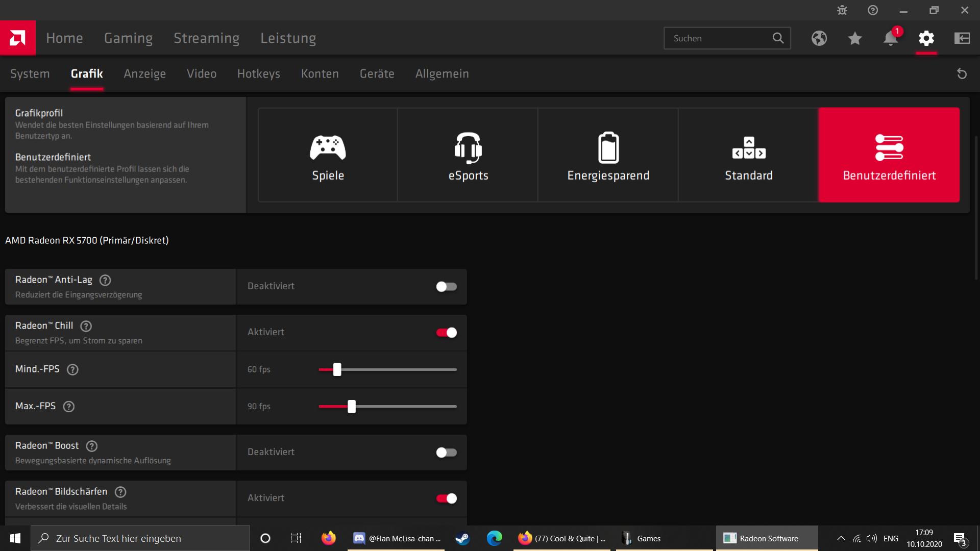Image resolution: width=980 pixels, height=551 pixels.
Task: Click the Suchen search field
Action: click(x=720, y=38)
